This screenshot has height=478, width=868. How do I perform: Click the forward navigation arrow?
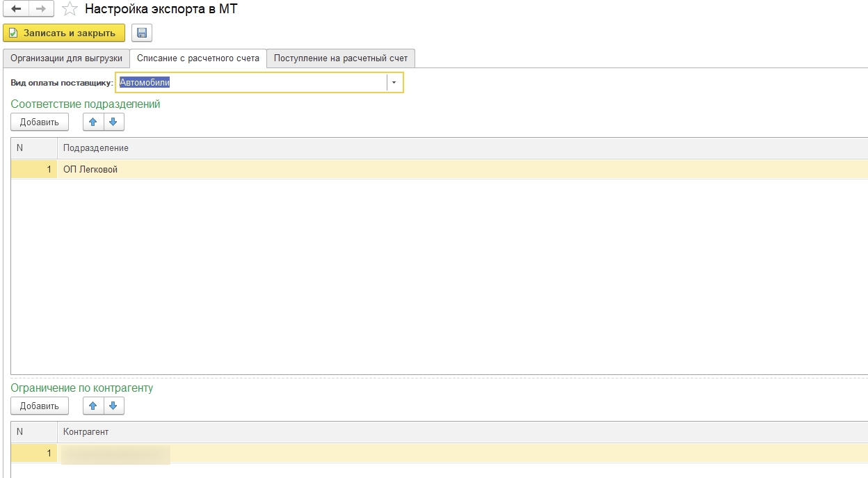41,9
